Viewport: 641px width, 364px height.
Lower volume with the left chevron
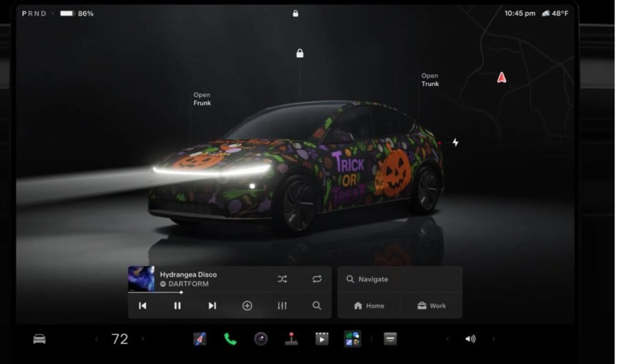coord(447,339)
